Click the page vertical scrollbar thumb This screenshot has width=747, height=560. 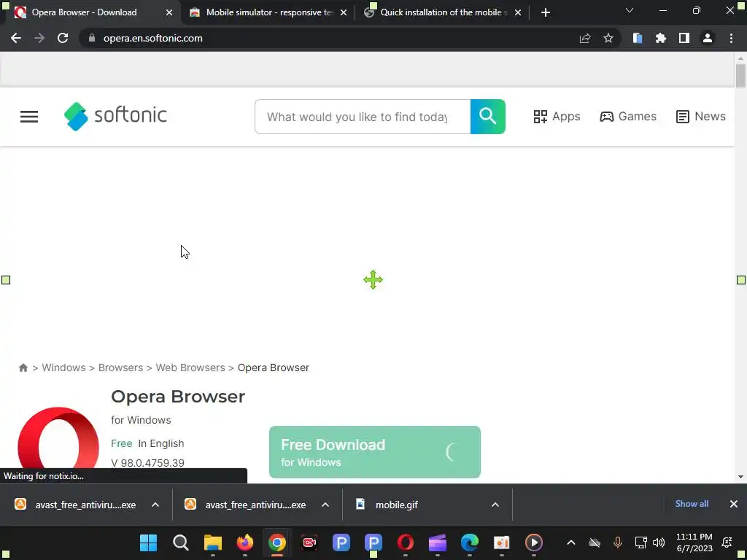pos(740,75)
